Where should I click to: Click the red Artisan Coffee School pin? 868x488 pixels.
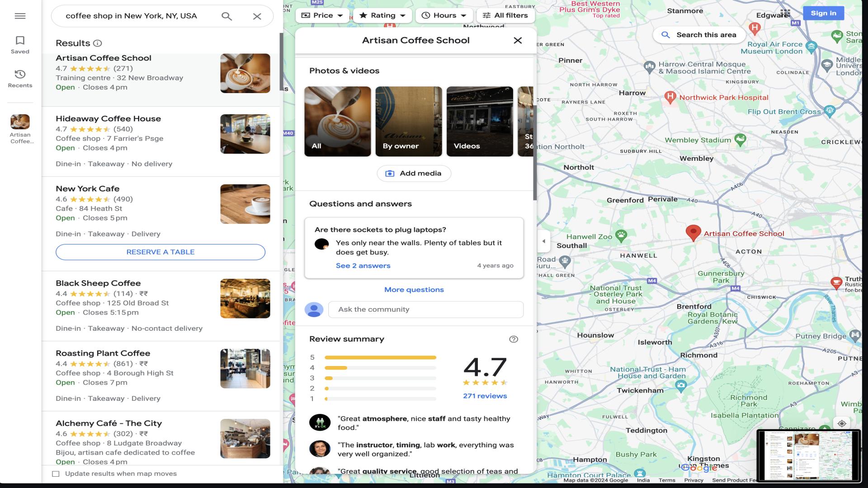point(693,233)
